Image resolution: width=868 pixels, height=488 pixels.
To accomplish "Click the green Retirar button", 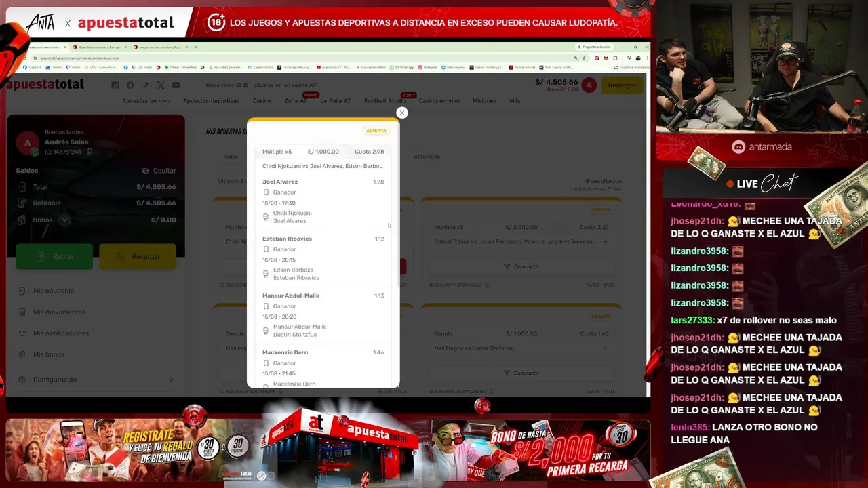I will pyautogui.click(x=54, y=257).
